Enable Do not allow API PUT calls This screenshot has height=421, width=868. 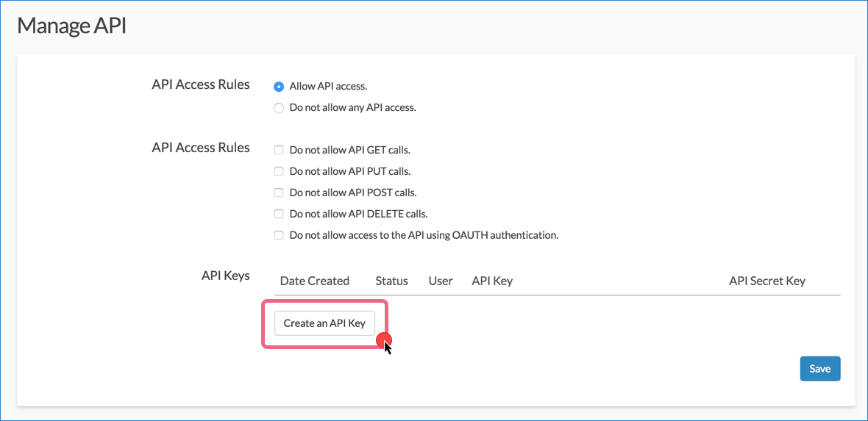coord(279,171)
